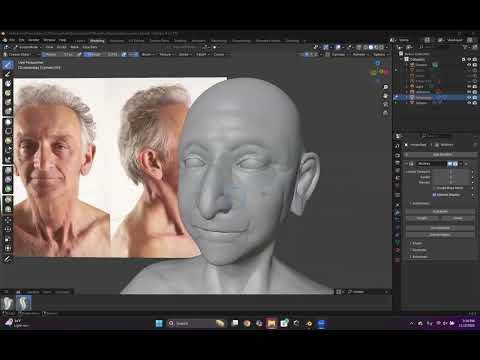Viewport: 480px width, 360px height.
Task: Click the 3D viewport navigation axis gizmo
Action: [379, 71]
